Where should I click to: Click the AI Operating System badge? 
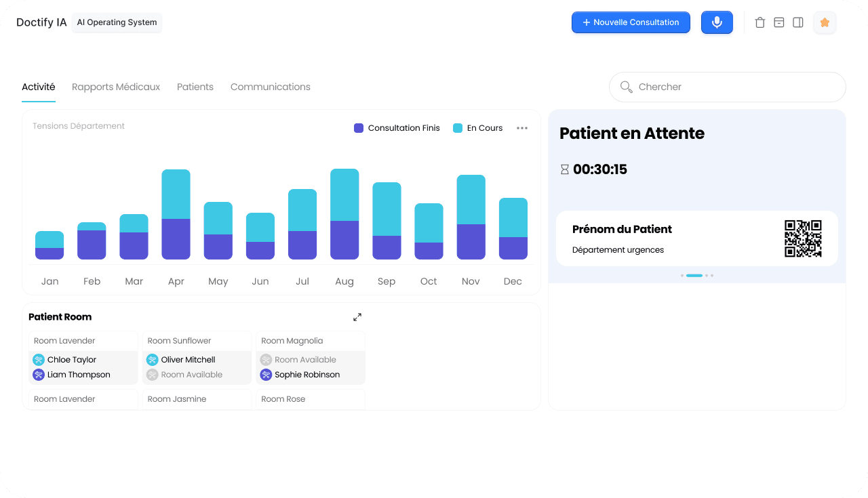[117, 22]
